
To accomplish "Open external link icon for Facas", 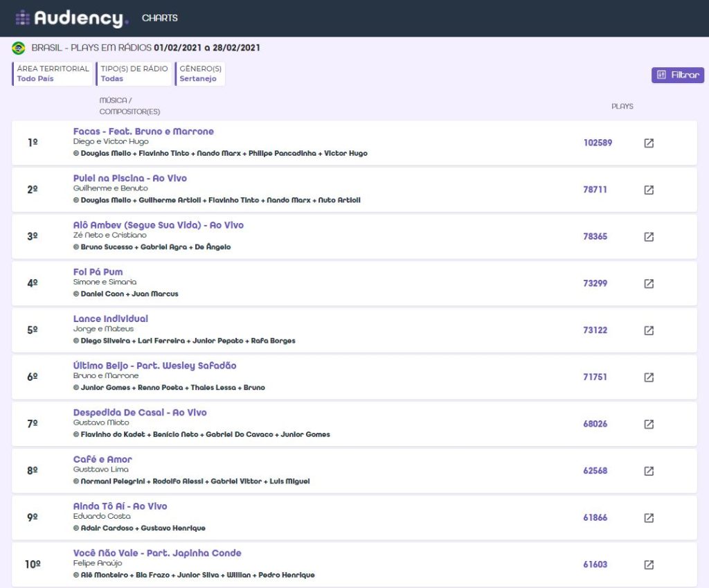I will tap(649, 143).
